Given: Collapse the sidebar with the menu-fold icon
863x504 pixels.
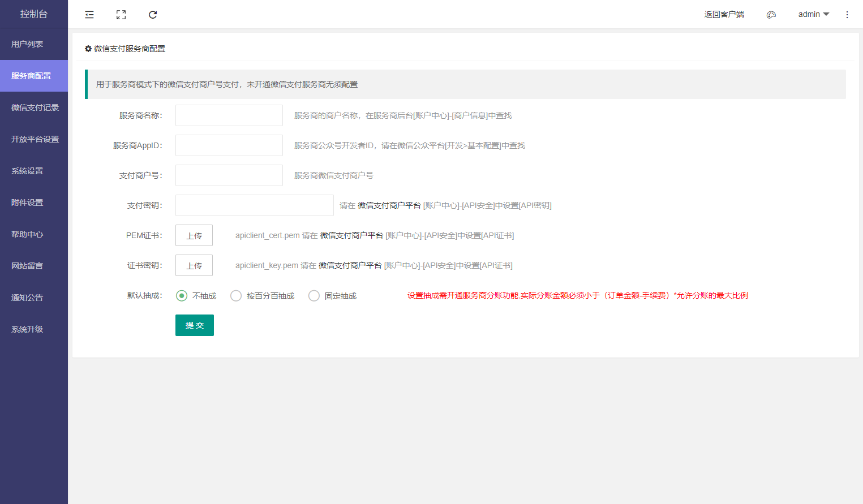Looking at the screenshot, I should point(89,15).
